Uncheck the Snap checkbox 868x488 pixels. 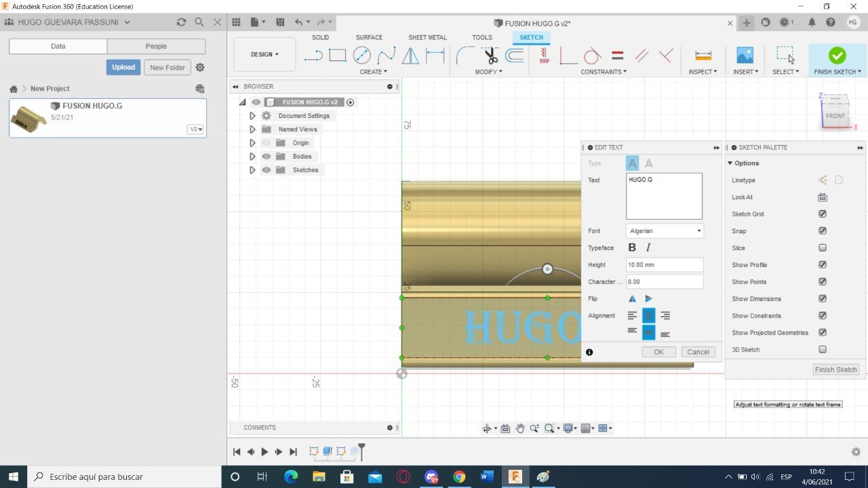pyautogui.click(x=823, y=231)
